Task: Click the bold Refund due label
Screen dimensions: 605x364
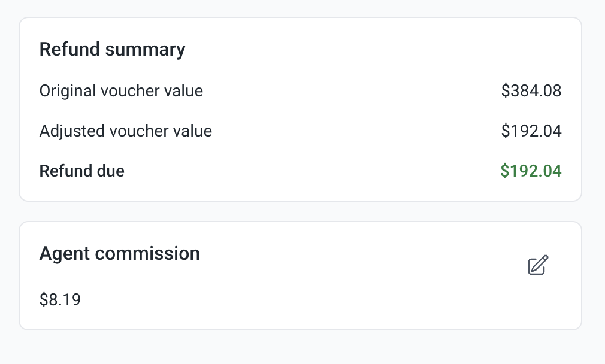Action: click(81, 171)
